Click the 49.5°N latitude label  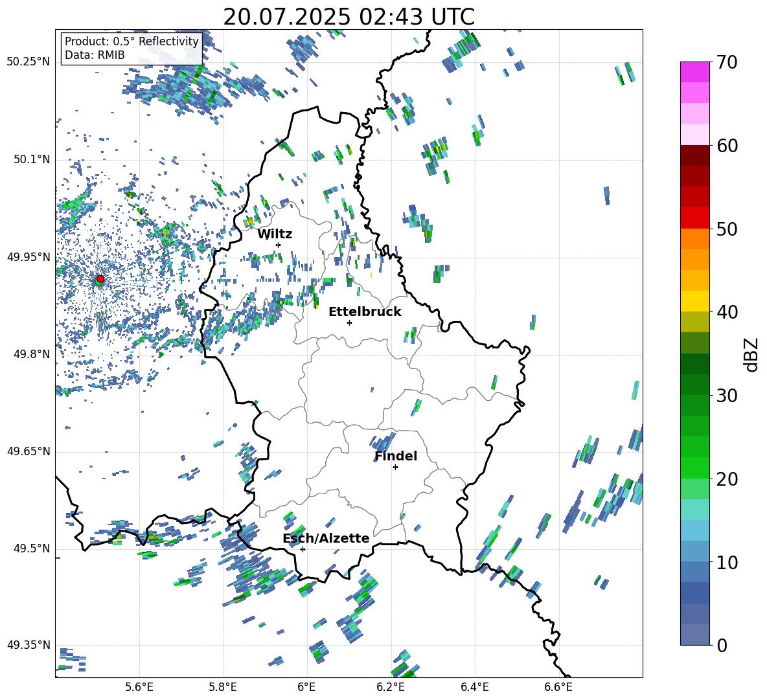pos(31,548)
